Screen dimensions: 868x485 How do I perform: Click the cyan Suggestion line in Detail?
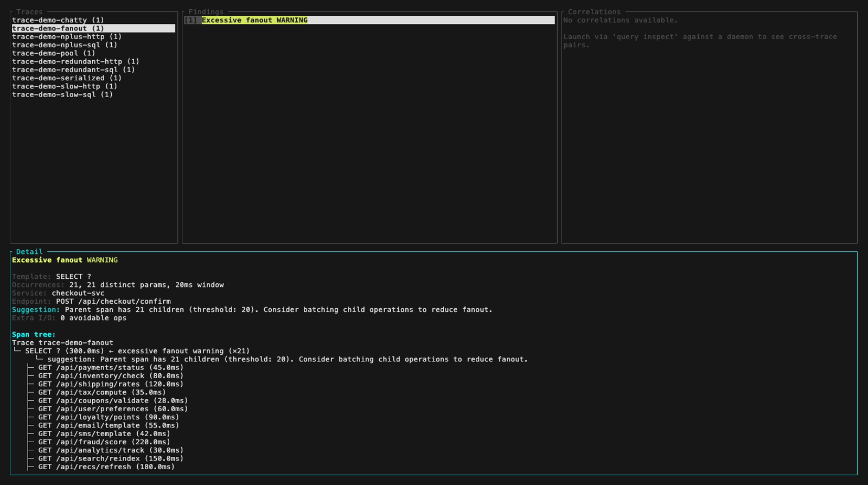(252, 310)
